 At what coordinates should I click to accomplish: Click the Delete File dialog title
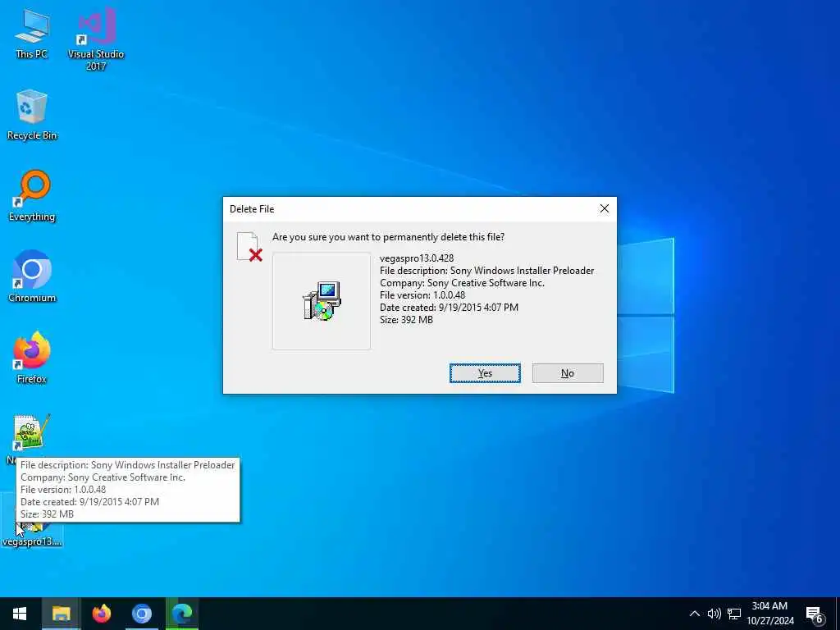click(252, 209)
